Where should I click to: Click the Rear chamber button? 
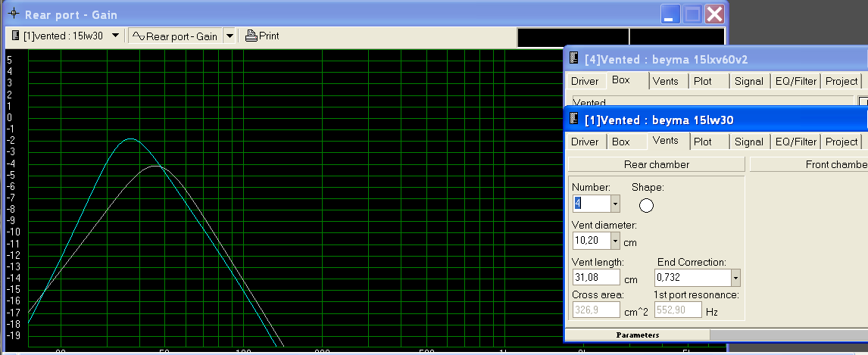click(x=657, y=164)
